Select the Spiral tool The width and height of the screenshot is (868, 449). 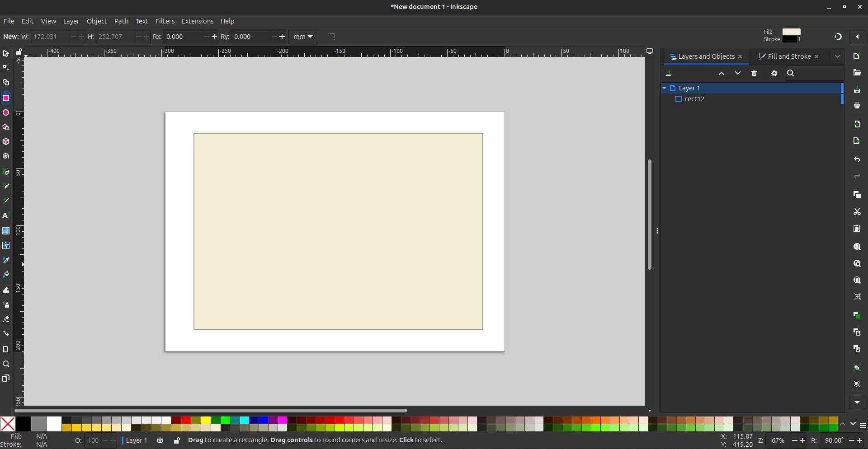tap(6, 157)
